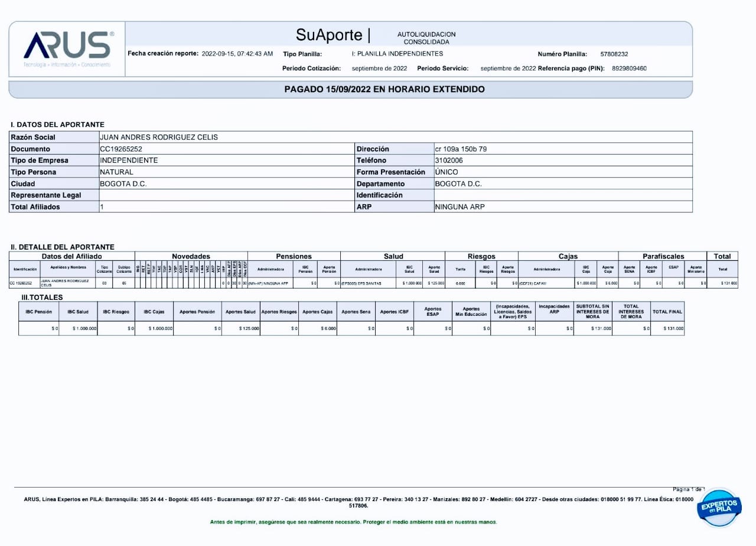Click the Número Planilla value 57808232

(x=614, y=54)
